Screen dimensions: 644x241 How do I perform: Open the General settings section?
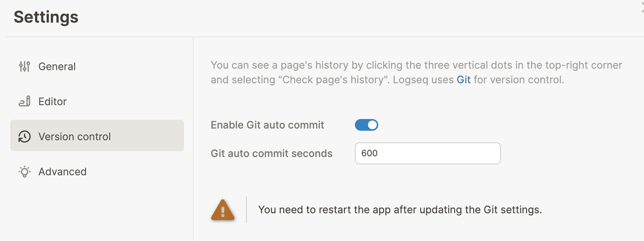(x=57, y=66)
